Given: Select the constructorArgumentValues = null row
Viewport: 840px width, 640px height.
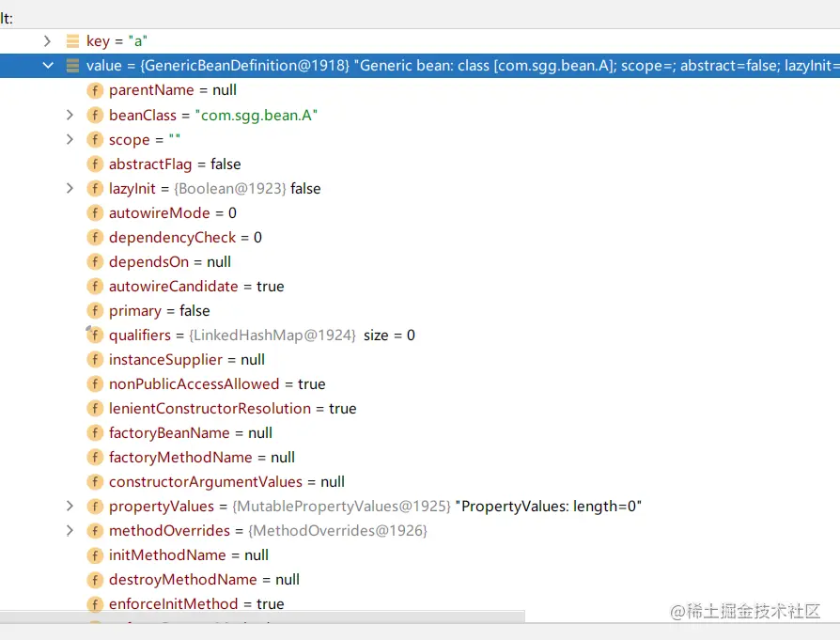Looking at the screenshot, I should (226, 481).
